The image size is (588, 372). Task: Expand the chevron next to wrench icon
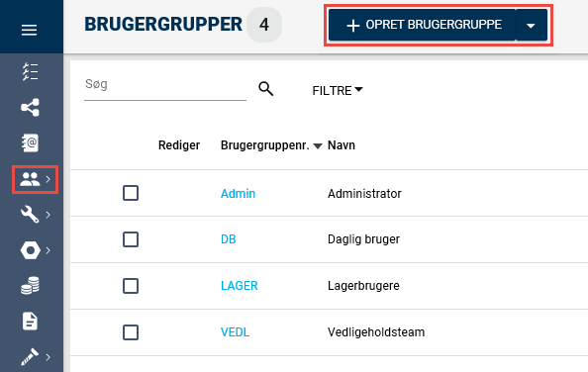point(48,215)
